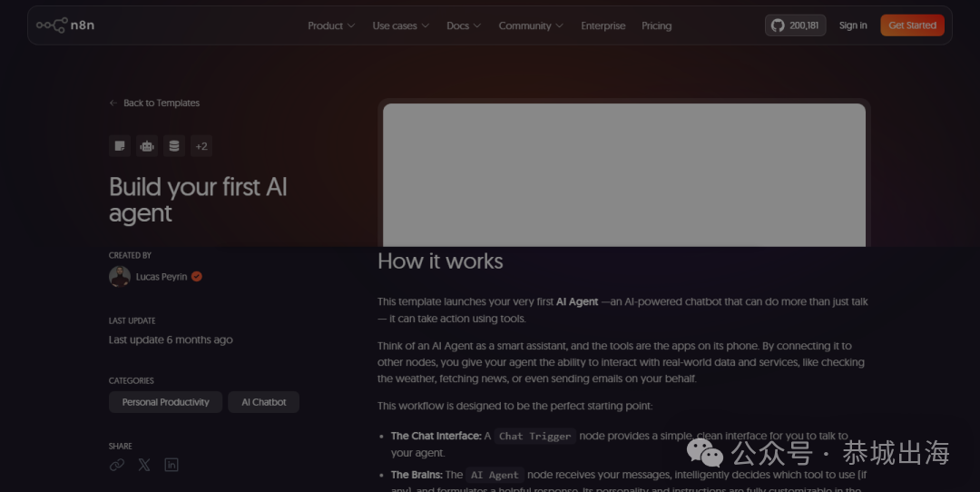Open the Docs dropdown

(x=463, y=25)
